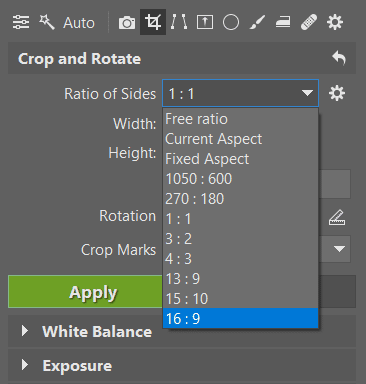Select the camera icon in toolbar

point(127,23)
